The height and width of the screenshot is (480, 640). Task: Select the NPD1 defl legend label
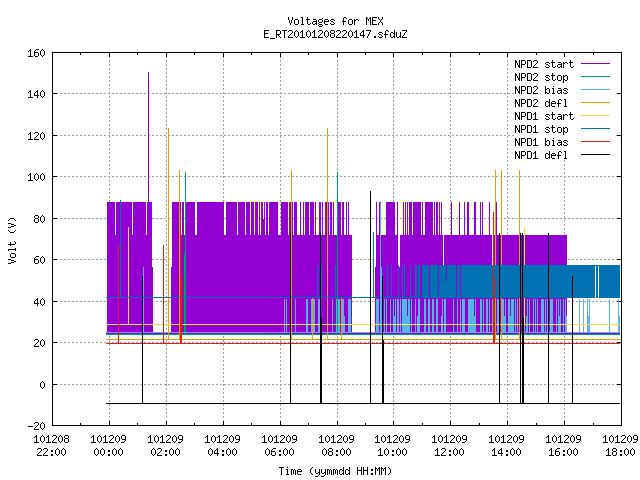coord(541,155)
